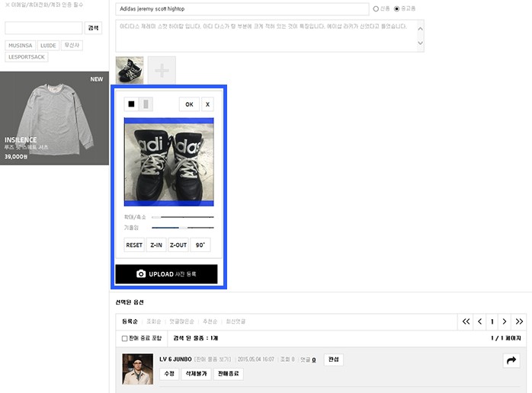Rotate image with 90° button
The image size is (532, 393).
pyautogui.click(x=200, y=244)
